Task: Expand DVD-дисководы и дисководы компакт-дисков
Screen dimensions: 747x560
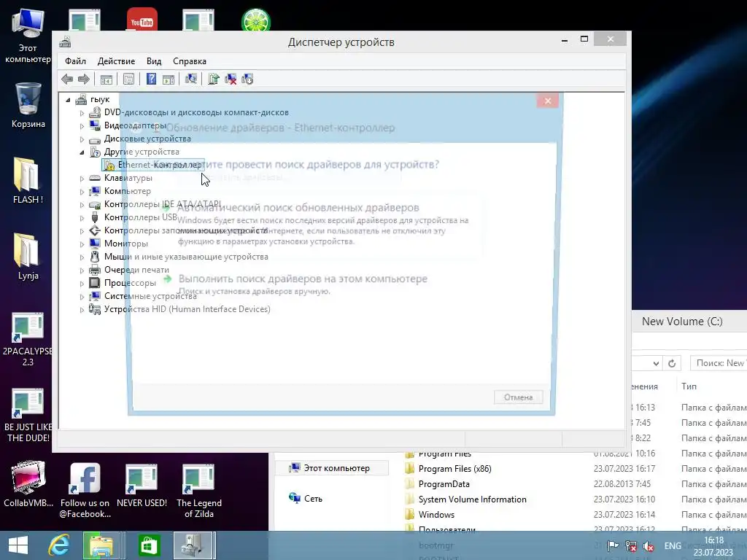Action: click(x=82, y=113)
